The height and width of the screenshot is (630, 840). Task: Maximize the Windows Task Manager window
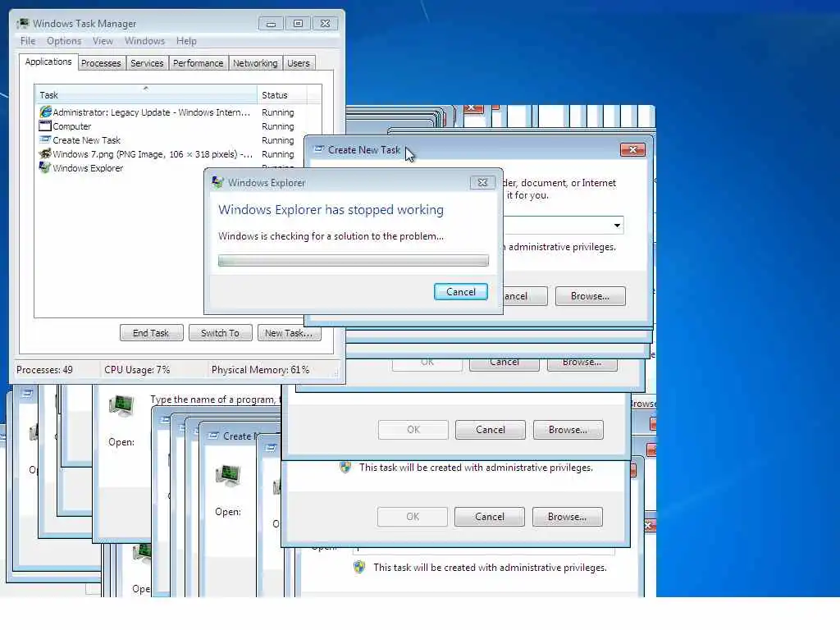(298, 24)
